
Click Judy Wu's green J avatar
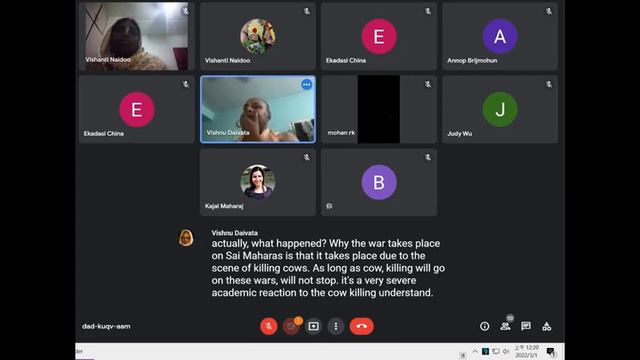[x=500, y=109]
